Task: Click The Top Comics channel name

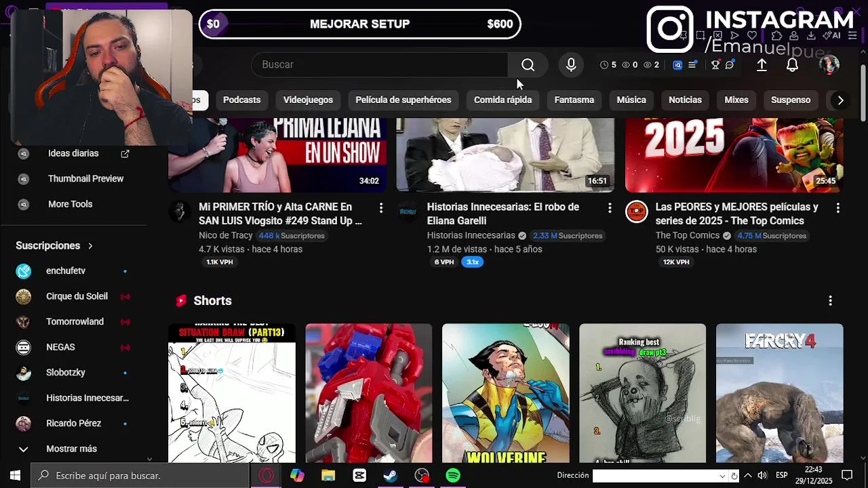Action: (688, 236)
